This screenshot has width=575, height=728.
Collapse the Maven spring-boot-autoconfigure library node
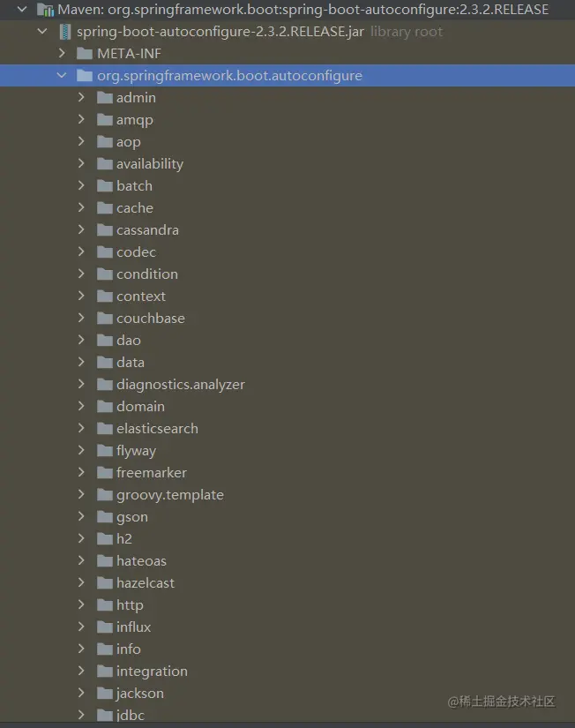tap(22, 10)
